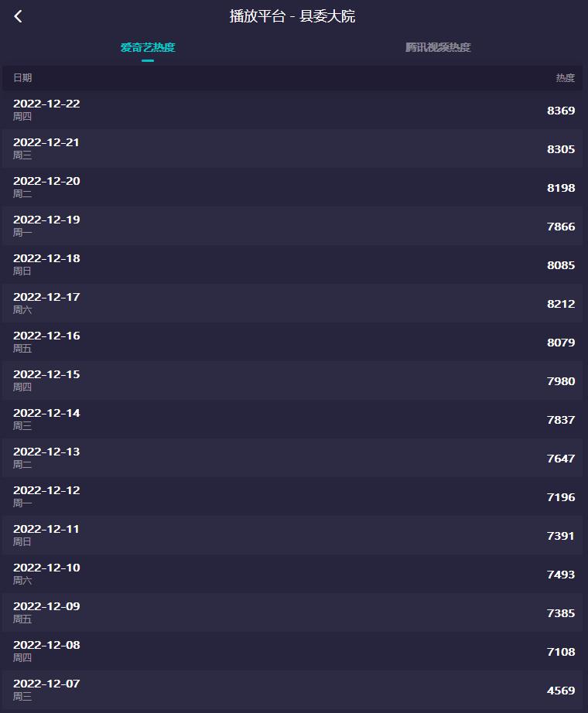Click heat value 7866
Image resolution: width=588 pixels, height=713 pixels.
point(561,227)
